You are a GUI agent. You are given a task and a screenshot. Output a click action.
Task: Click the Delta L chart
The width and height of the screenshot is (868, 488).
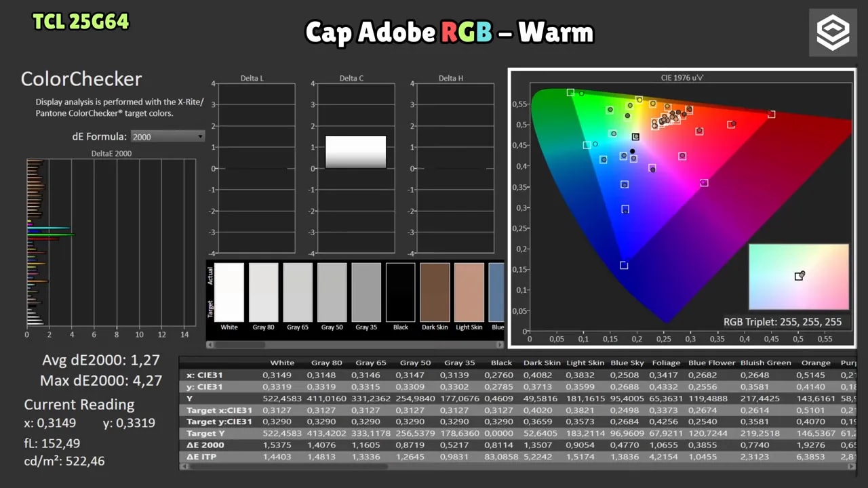coord(256,168)
